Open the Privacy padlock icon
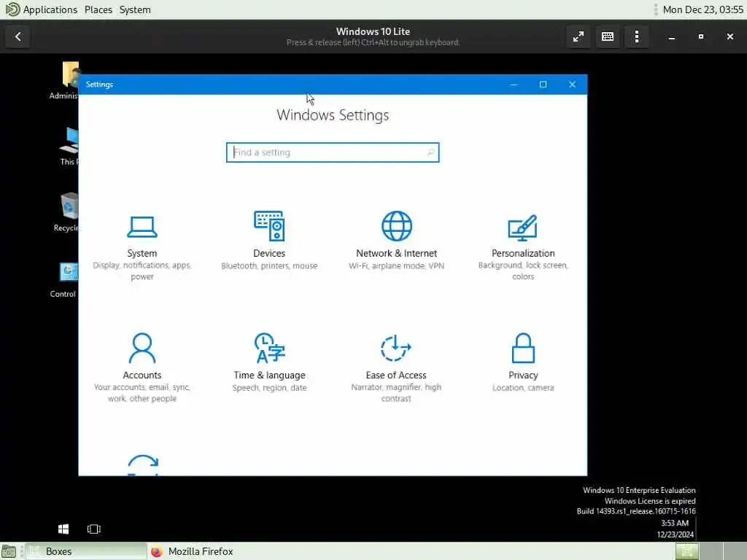 pyautogui.click(x=523, y=348)
